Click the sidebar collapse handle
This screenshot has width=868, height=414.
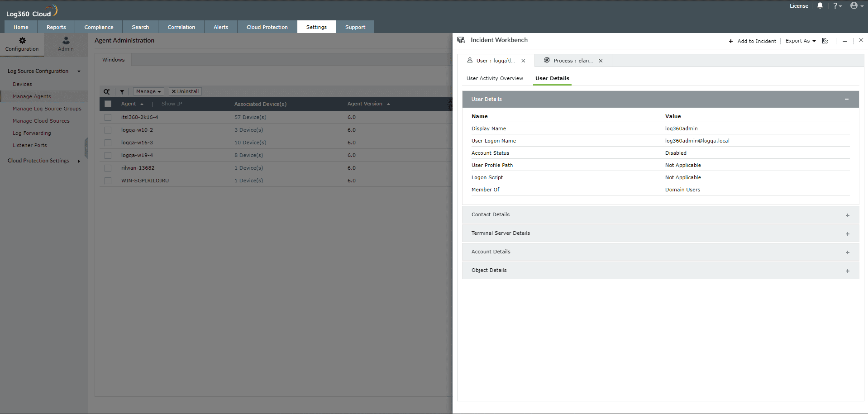tap(86, 148)
